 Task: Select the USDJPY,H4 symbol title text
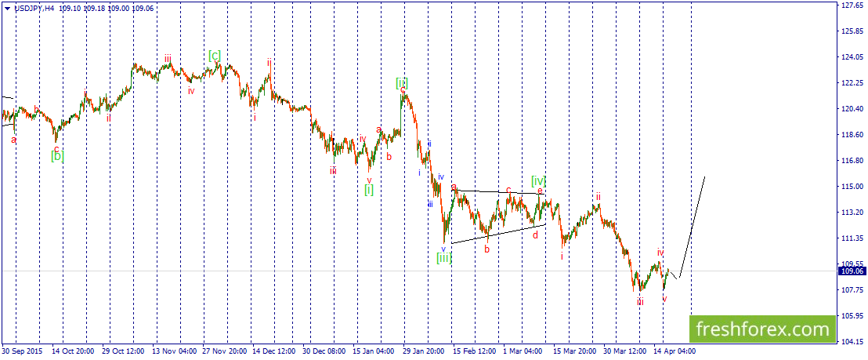(x=33, y=8)
